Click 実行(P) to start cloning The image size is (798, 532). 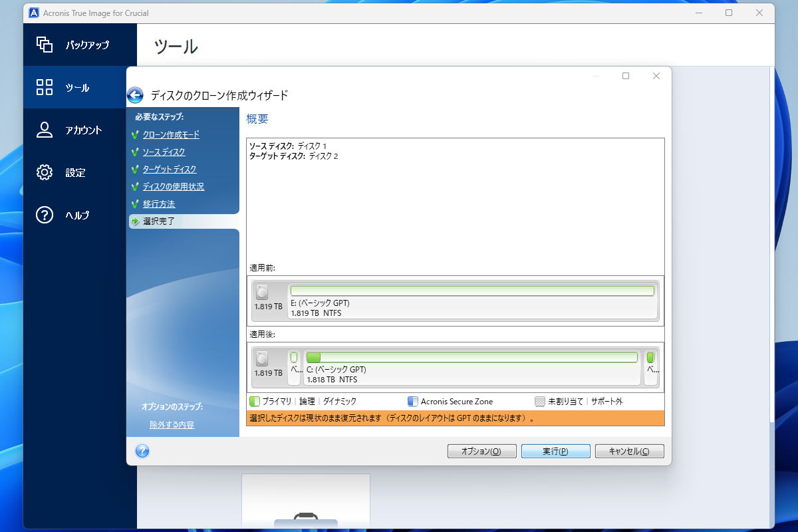click(555, 451)
